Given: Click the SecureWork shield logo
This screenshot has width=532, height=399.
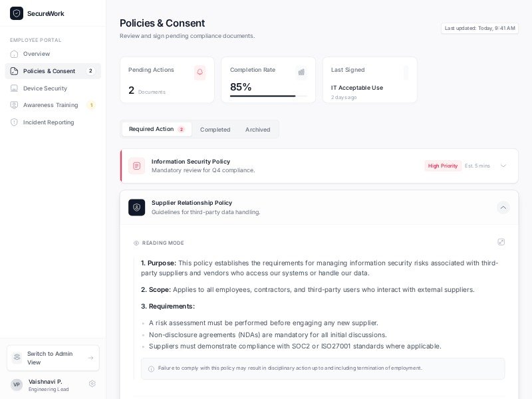Looking at the screenshot, I should [x=17, y=13].
